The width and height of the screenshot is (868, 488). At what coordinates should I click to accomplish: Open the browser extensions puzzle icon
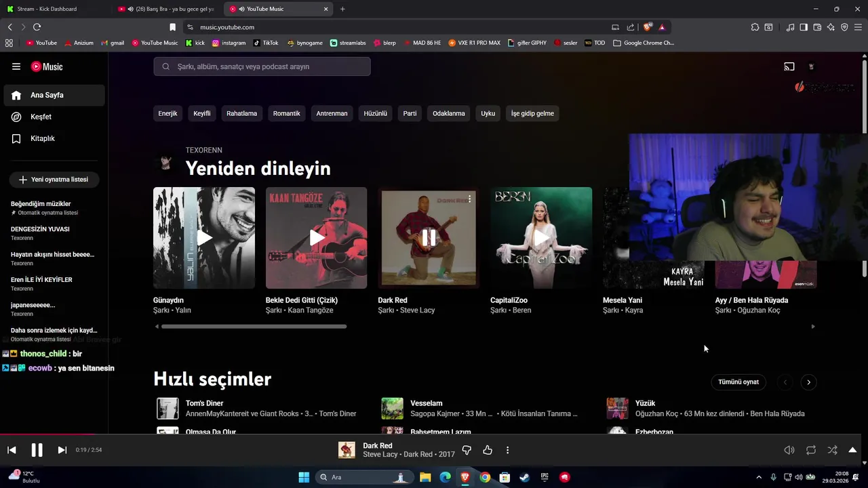(x=755, y=27)
